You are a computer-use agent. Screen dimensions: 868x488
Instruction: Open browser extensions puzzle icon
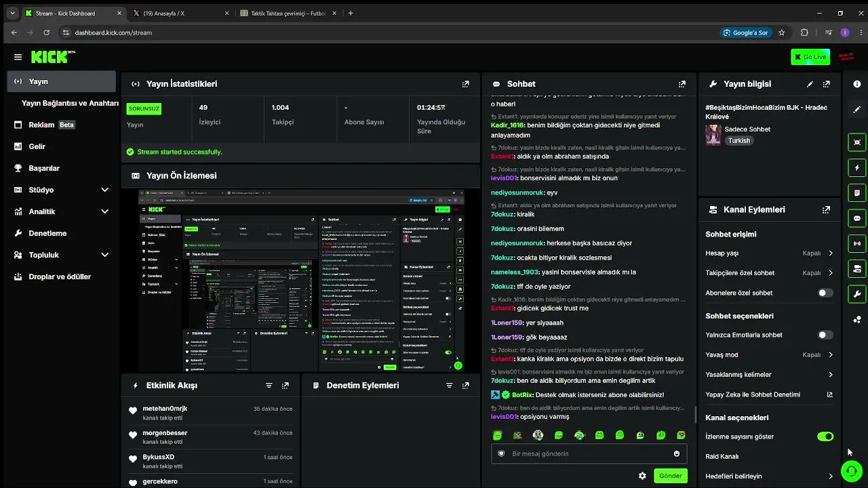(804, 33)
